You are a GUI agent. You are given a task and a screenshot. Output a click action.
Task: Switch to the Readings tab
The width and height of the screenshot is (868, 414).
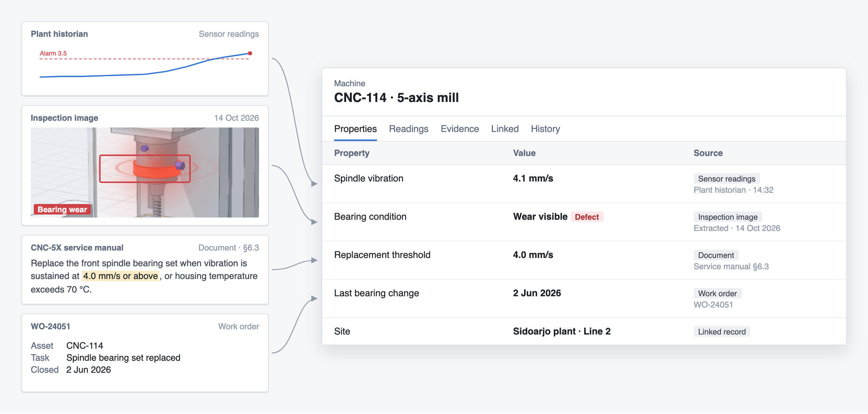[x=408, y=129]
